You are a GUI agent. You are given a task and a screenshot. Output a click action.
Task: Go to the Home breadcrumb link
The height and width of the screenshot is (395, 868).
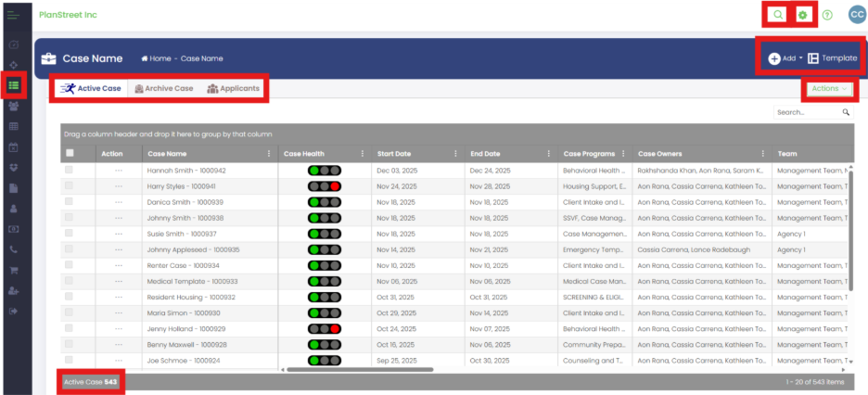(x=156, y=58)
